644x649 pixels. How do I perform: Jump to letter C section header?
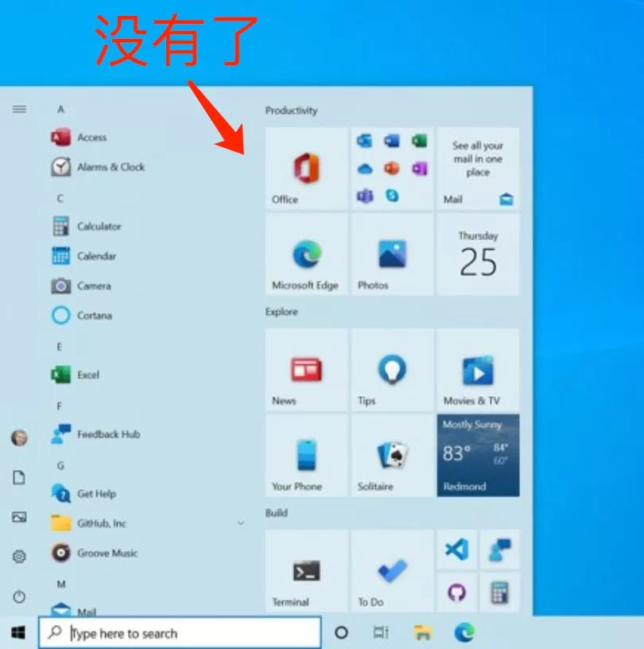[x=60, y=198]
